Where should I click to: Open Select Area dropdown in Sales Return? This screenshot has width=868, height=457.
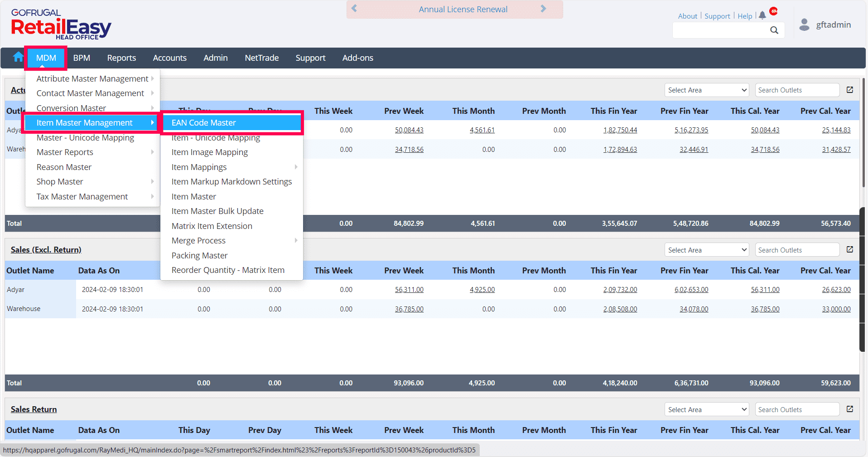(707, 409)
